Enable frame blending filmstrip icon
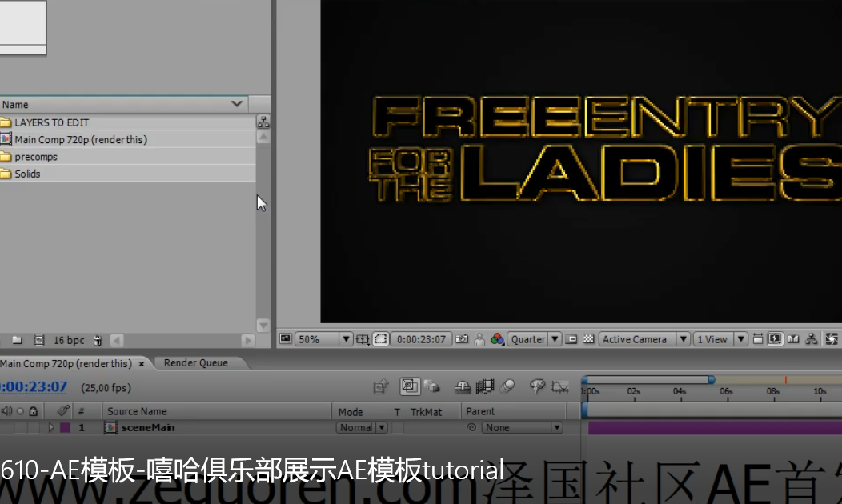 (485, 386)
